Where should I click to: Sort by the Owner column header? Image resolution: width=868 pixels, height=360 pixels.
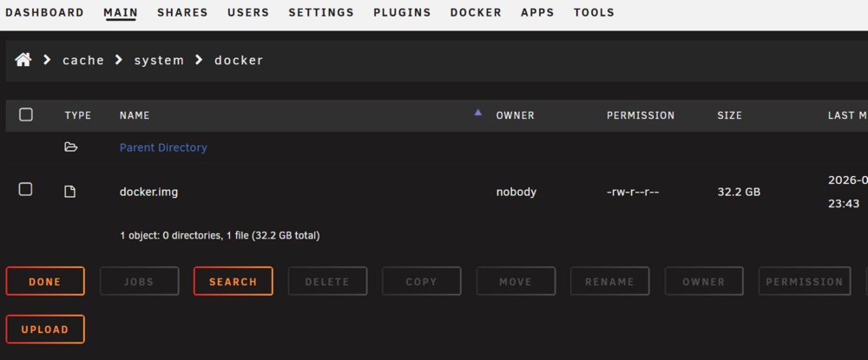(x=515, y=115)
